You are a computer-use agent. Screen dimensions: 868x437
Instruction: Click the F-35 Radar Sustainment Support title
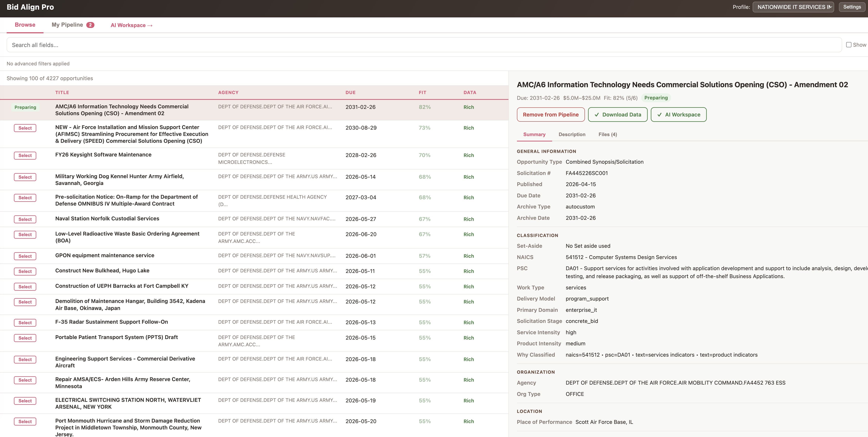(111, 322)
